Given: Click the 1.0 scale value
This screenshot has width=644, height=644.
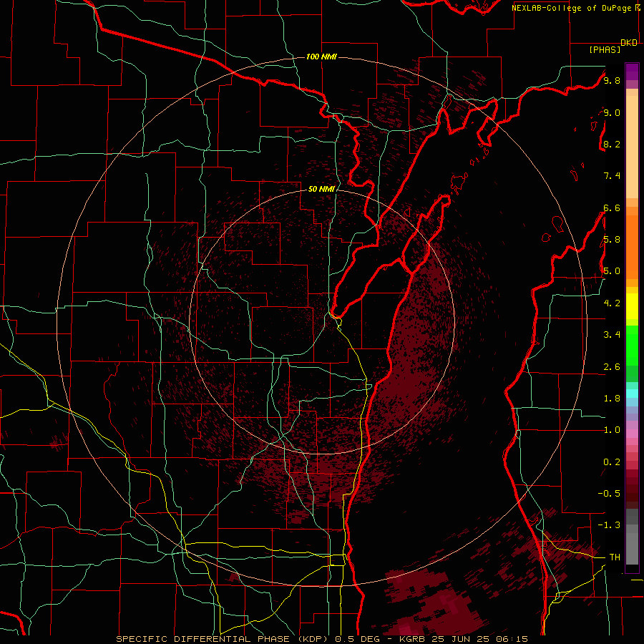Looking at the screenshot, I should pos(612,430).
